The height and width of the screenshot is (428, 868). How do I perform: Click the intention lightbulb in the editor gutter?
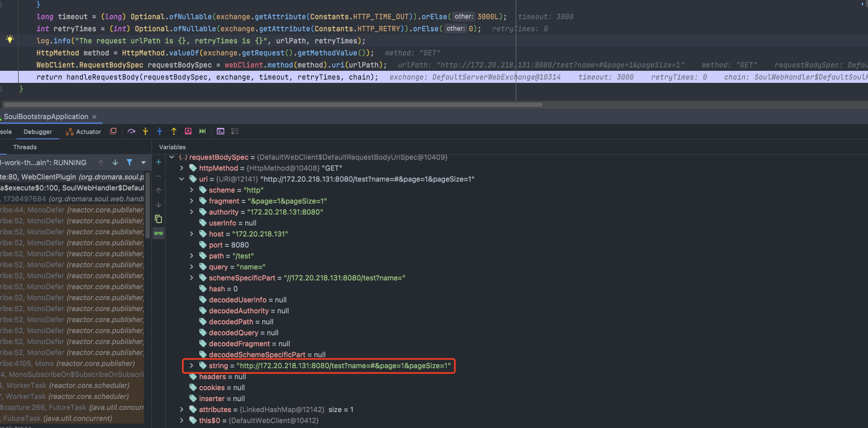point(10,40)
